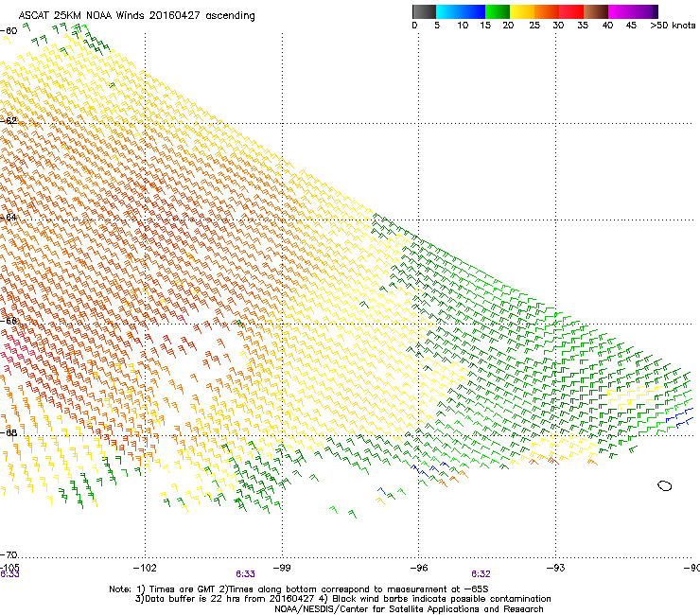Screen dimensions: 700x615
Task: Click the brown 35-40 knots color segment
Action: (596, 11)
